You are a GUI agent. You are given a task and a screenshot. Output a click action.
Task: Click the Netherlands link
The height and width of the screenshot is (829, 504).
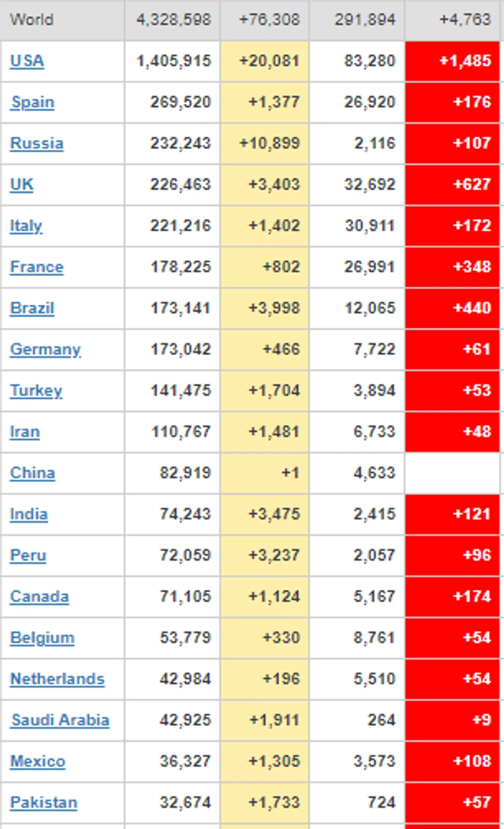tap(57, 679)
